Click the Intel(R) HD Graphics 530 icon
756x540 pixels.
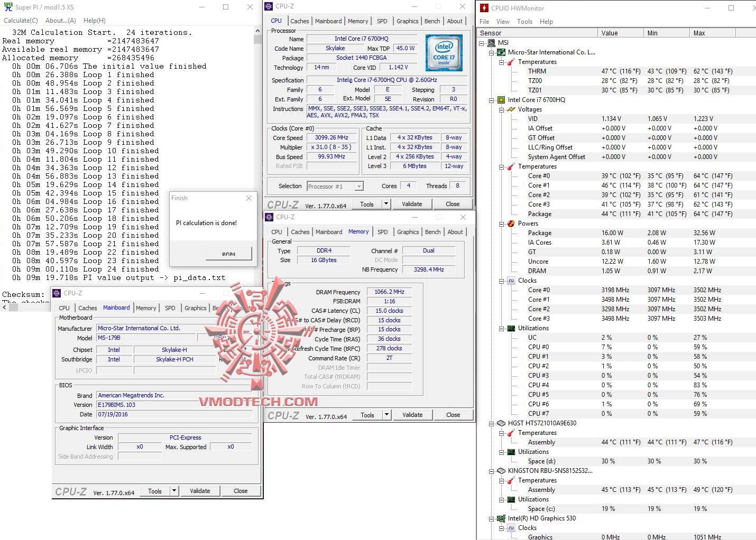tap(501, 518)
